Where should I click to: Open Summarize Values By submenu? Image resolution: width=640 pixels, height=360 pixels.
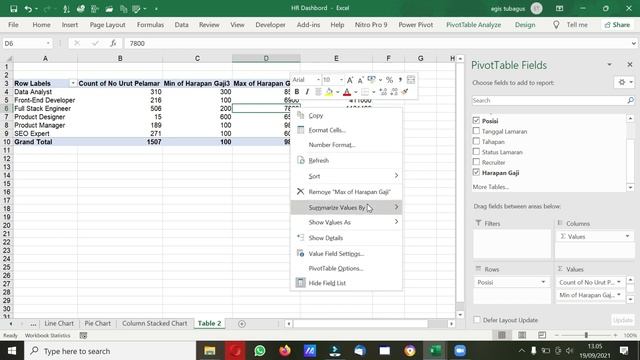pyautogui.click(x=346, y=207)
